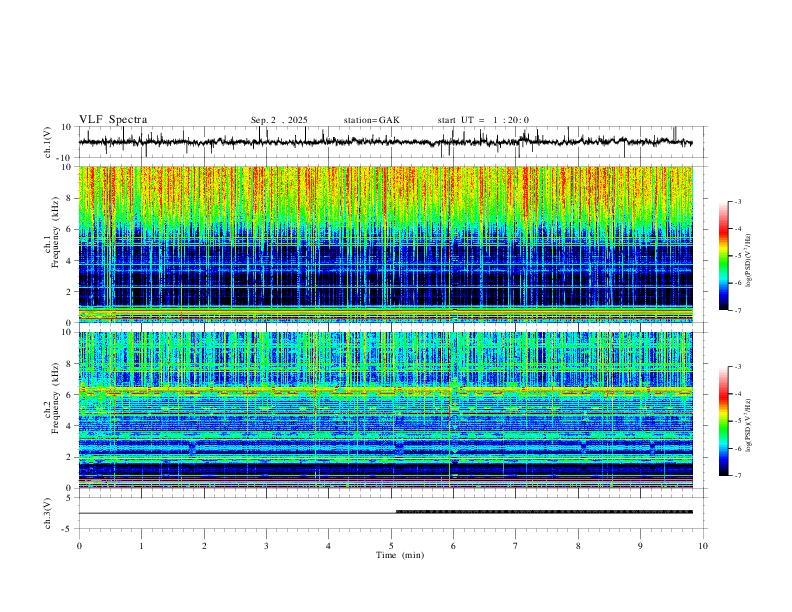Image resolution: width=792 pixels, height=612 pixels.
Task: Click the ch.1 voltage waveform trace
Action: click(385, 142)
